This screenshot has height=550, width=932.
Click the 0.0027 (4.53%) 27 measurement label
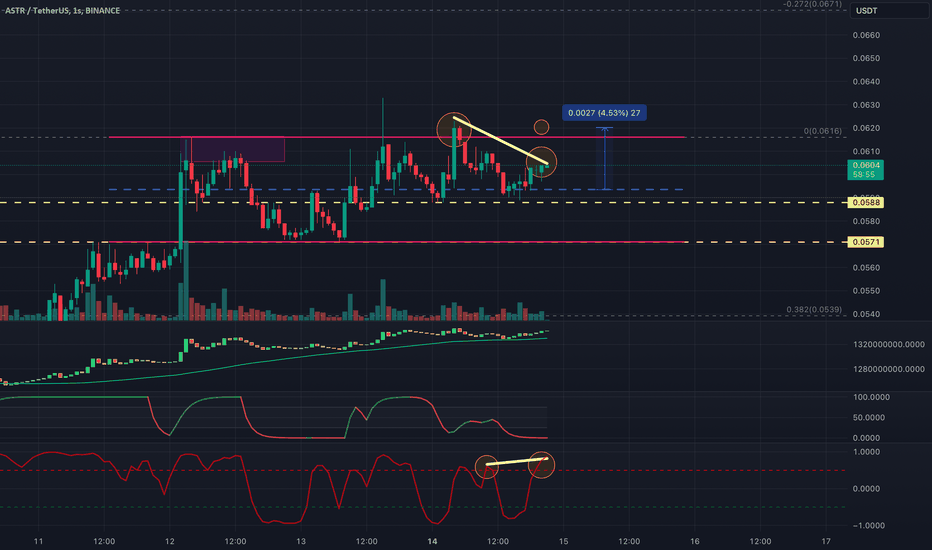(x=604, y=113)
